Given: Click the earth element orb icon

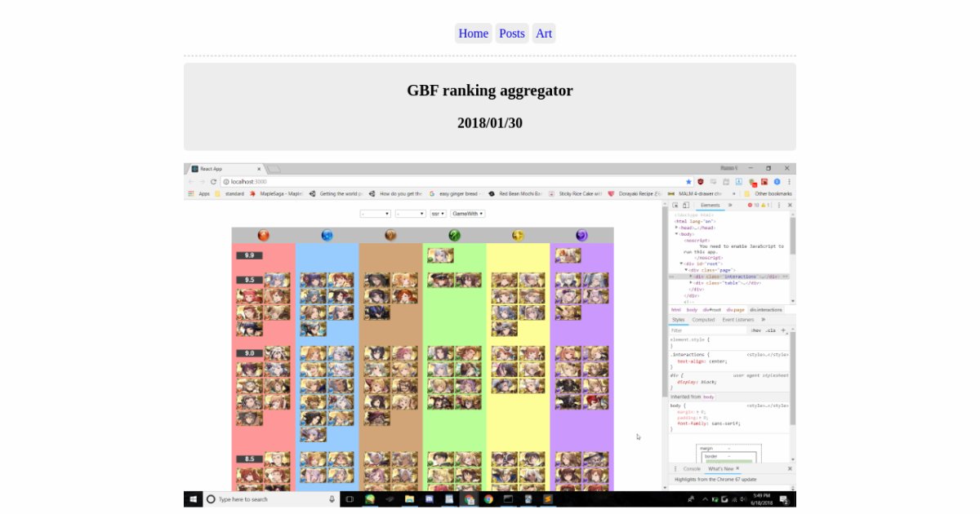Looking at the screenshot, I should [x=390, y=236].
